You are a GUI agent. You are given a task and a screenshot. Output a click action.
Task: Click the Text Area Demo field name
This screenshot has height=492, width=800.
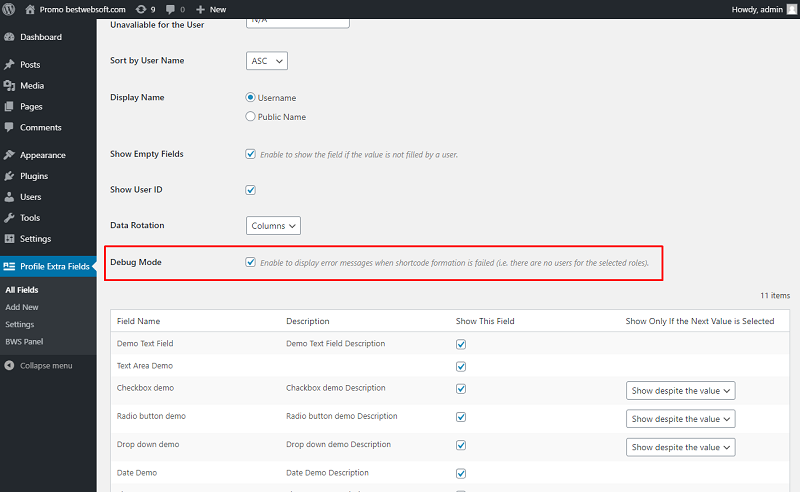pyautogui.click(x=145, y=365)
